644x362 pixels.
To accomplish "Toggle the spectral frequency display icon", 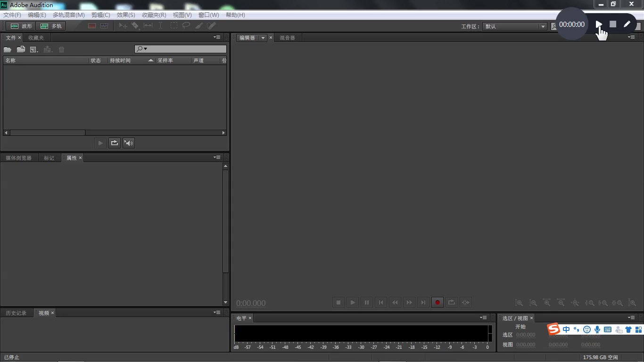I will (92, 26).
